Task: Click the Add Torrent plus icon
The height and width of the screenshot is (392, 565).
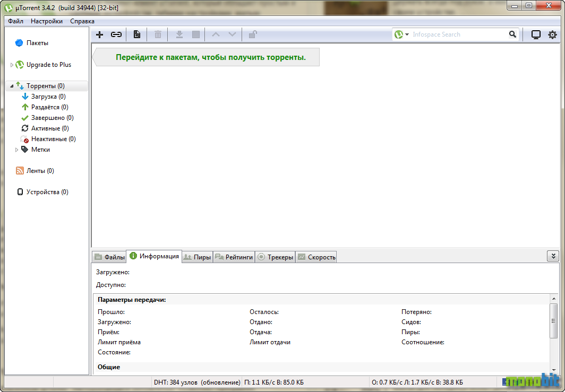Action: point(99,34)
